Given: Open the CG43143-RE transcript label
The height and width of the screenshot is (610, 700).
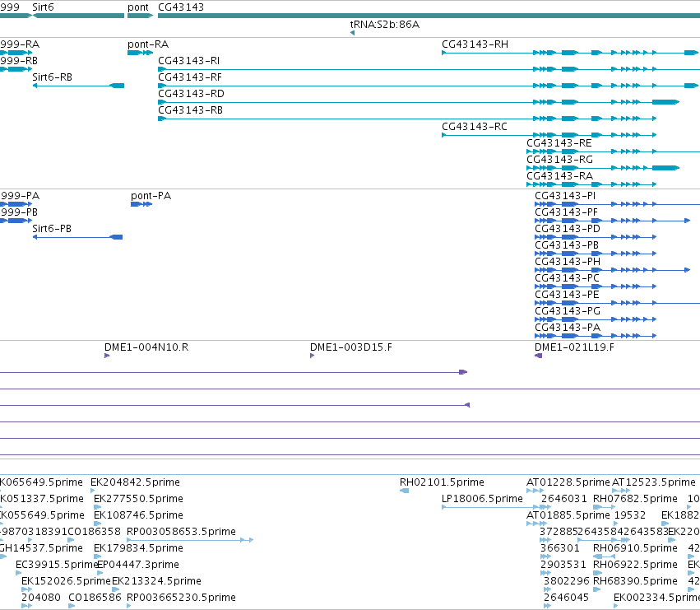Looking at the screenshot, I should [559, 143].
